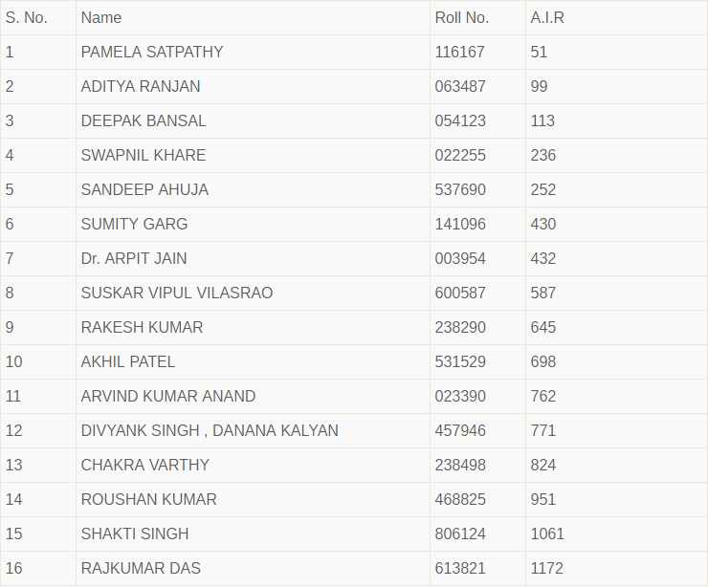Select the name PAMELA SATPATHY
The image size is (708, 588).
point(152,52)
